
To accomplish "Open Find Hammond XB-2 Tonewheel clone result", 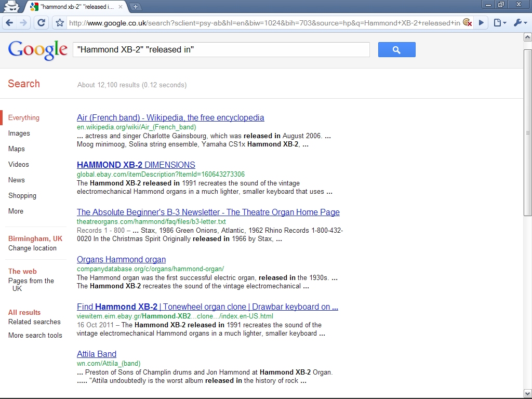I will click(207, 307).
